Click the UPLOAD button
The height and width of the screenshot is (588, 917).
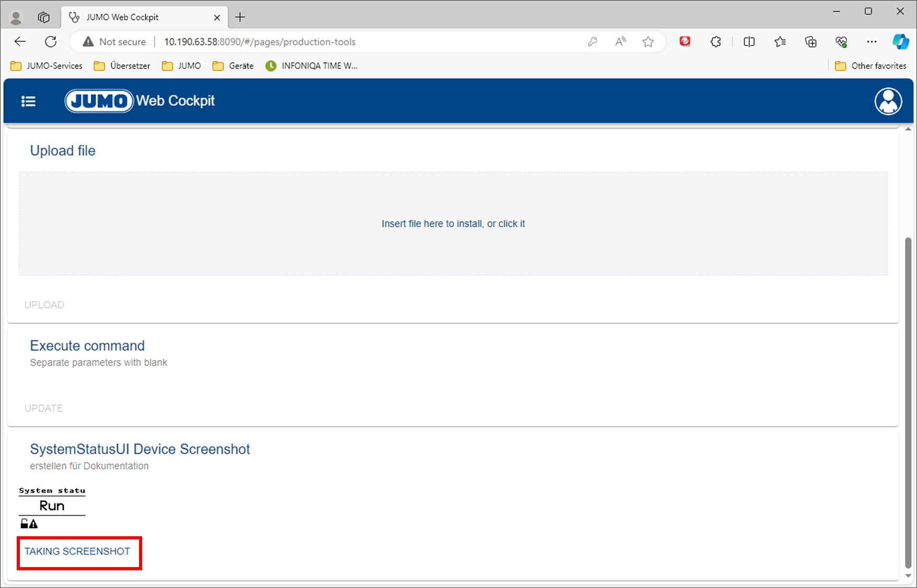tap(44, 305)
